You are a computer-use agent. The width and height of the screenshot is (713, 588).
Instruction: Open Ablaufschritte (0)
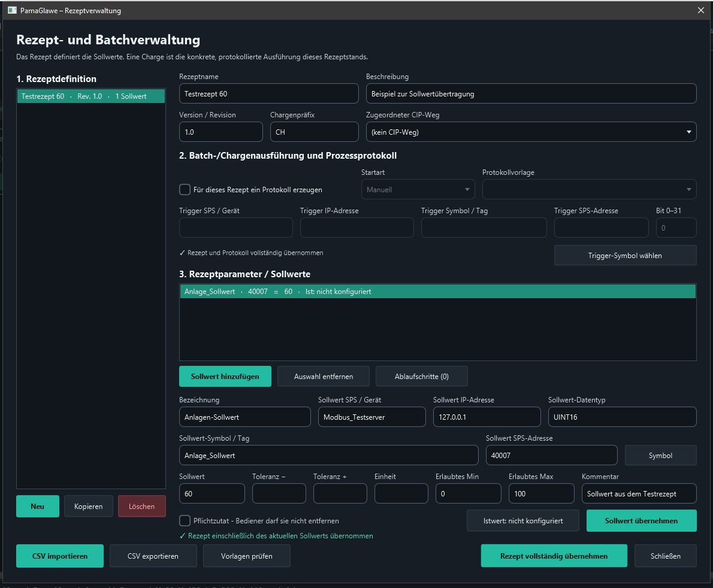[x=422, y=376]
